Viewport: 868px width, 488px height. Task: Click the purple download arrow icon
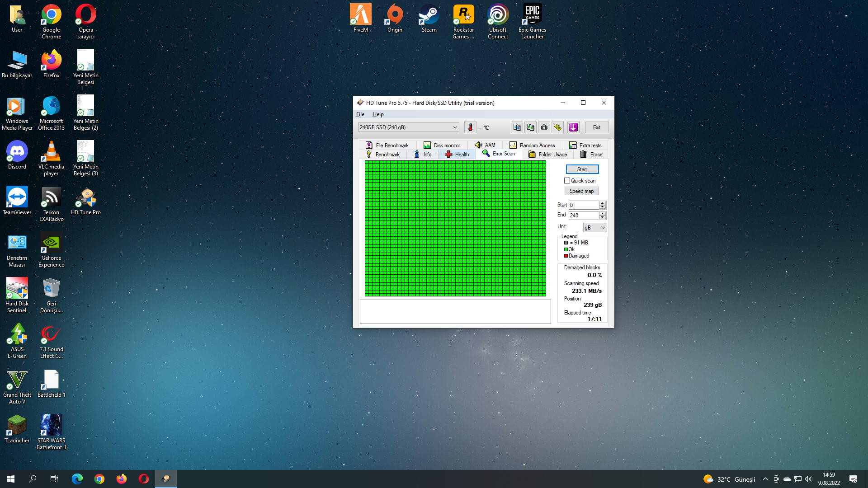573,127
